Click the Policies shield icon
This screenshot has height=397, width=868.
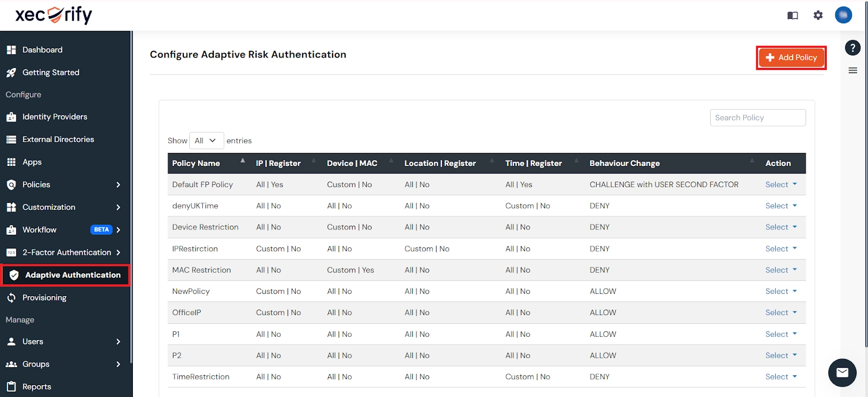(11, 185)
